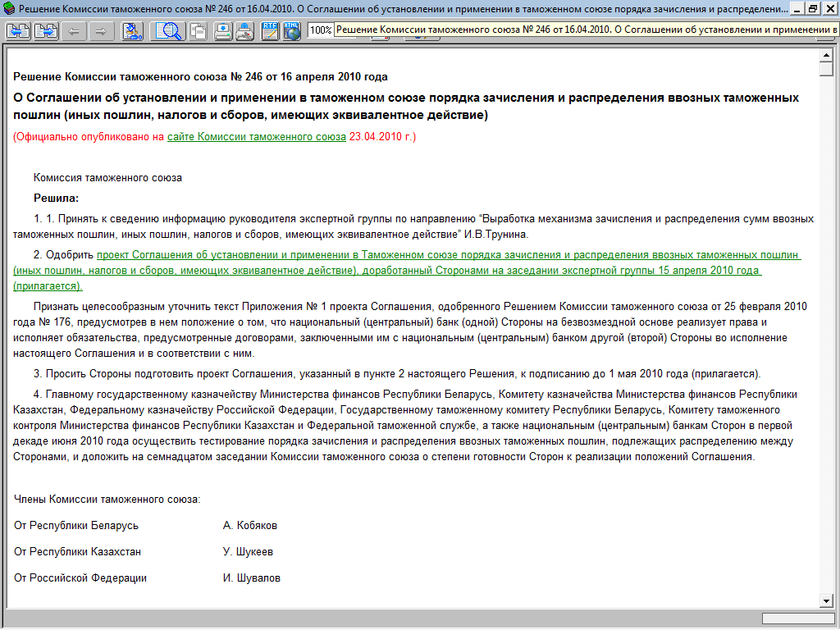Print the document with the printer icon

tap(223, 31)
